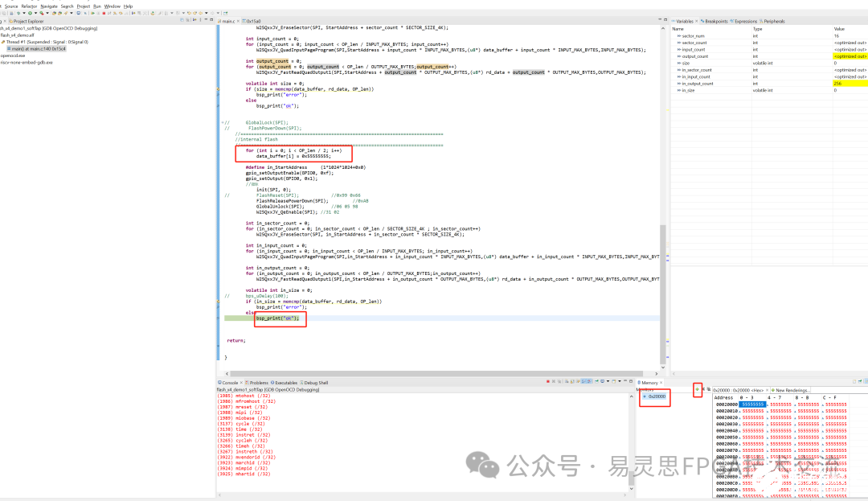The height and width of the screenshot is (501, 868).
Task: Select the output_count variable row
Action: click(769, 56)
